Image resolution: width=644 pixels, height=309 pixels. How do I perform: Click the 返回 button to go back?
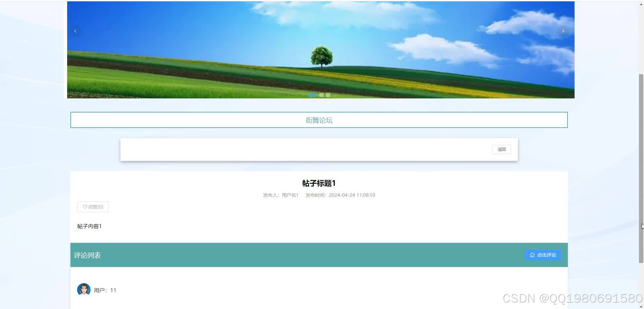[x=501, y=149]
